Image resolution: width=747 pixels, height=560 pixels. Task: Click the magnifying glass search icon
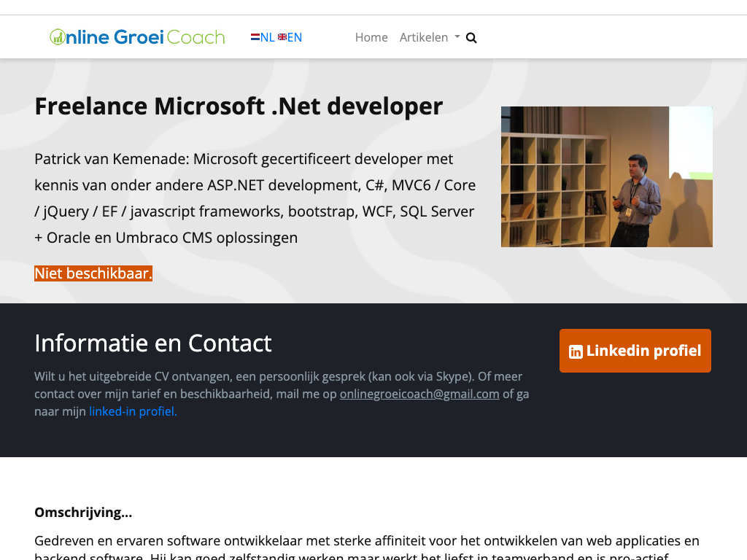point(471,38)
